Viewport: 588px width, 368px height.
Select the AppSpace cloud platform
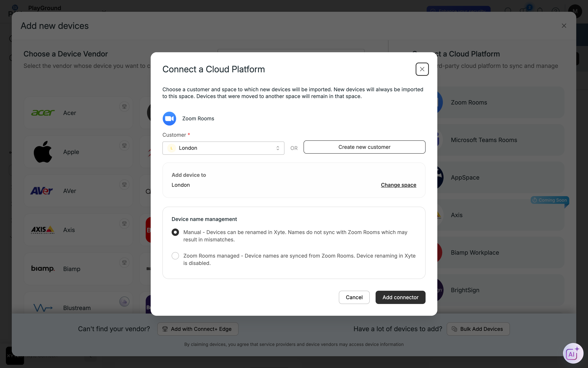[x=501, y=177]
